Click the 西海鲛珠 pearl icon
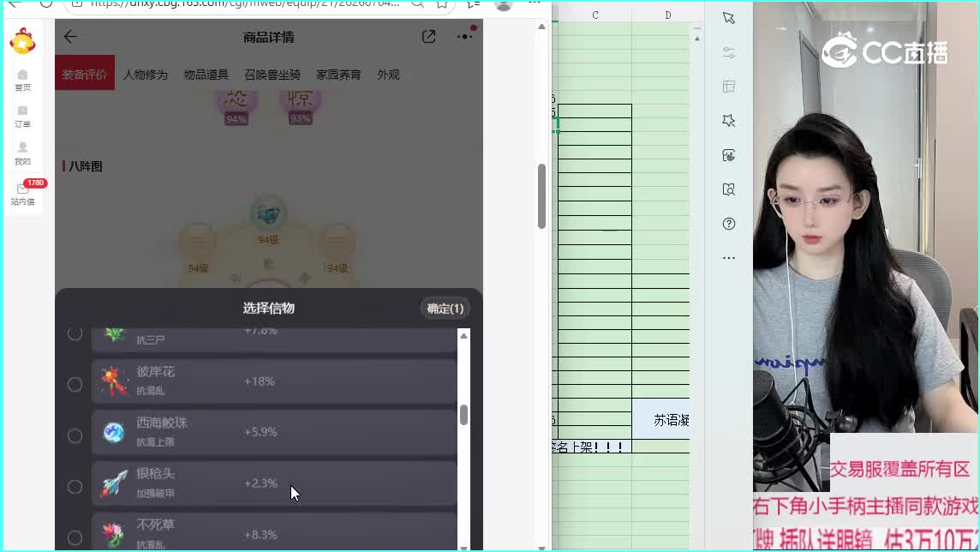 (114, 433)
